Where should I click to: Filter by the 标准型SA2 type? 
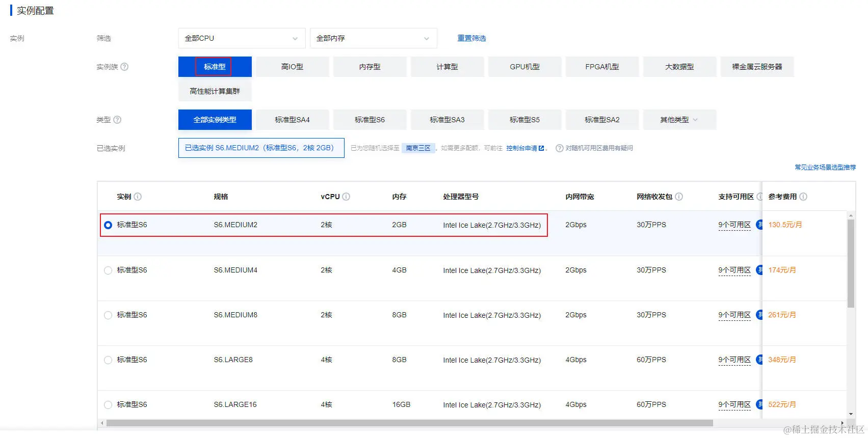(x=602, y=120)
